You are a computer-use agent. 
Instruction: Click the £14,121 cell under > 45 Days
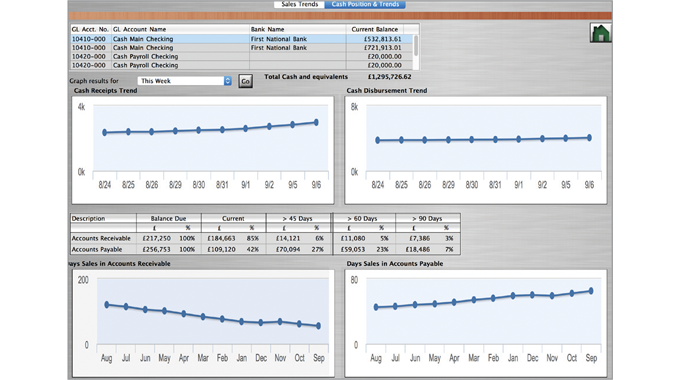[288, 238]
